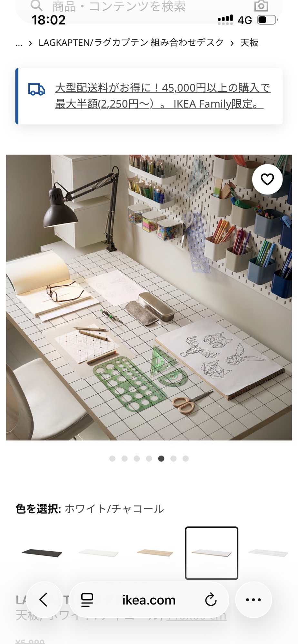
Task: Select the rightmost white patterned tabletop swatch
Action: click(x=268, y=553)
